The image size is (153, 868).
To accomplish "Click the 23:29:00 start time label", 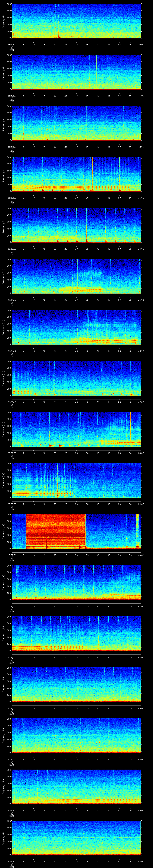I will (12, 44).
